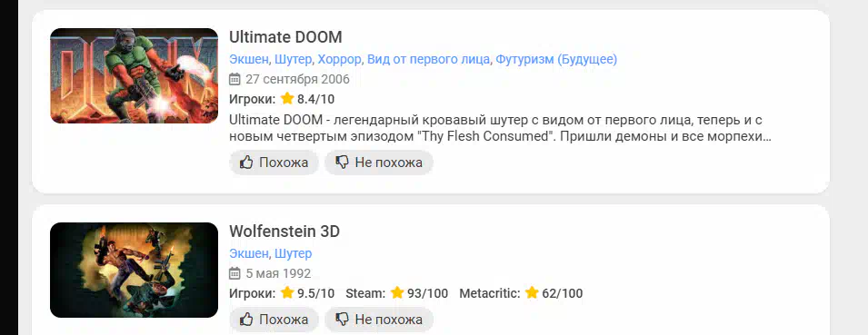Screen dimensions: 868x335
Task: Click Metacritic star icon next to 62/100
Action: tap(532, 293)
